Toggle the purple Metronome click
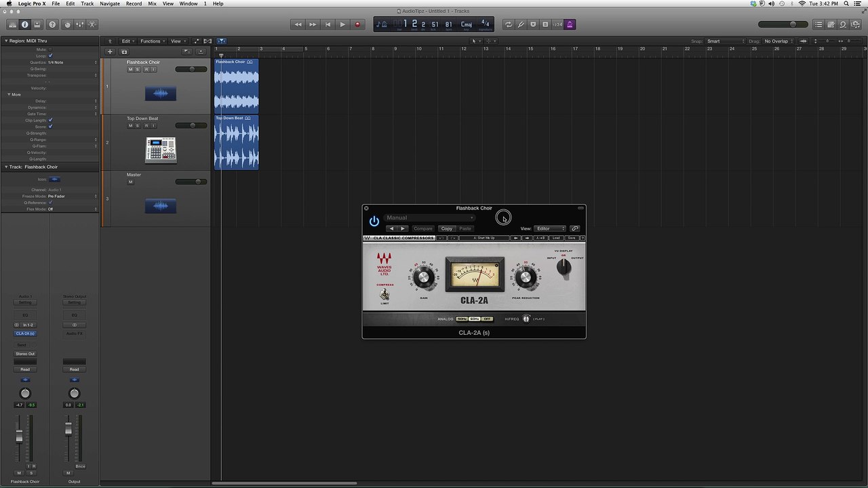The image size is (868, 488). 570,24
